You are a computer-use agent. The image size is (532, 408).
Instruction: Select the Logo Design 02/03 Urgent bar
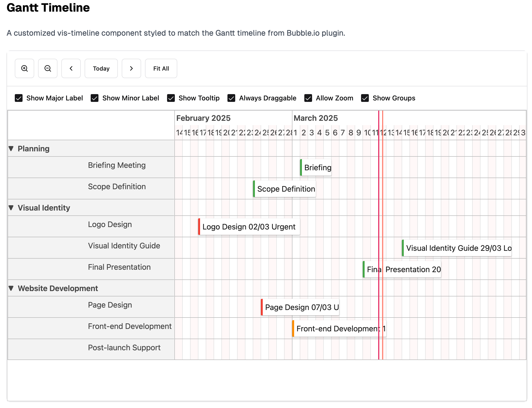(249, 227)
